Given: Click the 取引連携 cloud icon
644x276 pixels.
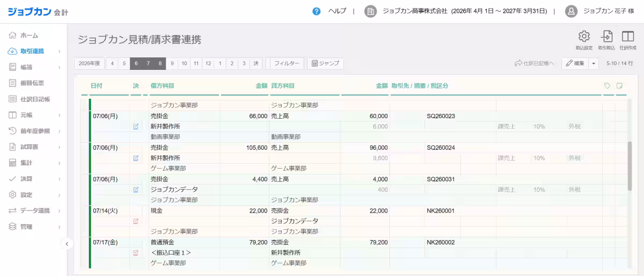Looking at the screenshot, I should point(12,52).
